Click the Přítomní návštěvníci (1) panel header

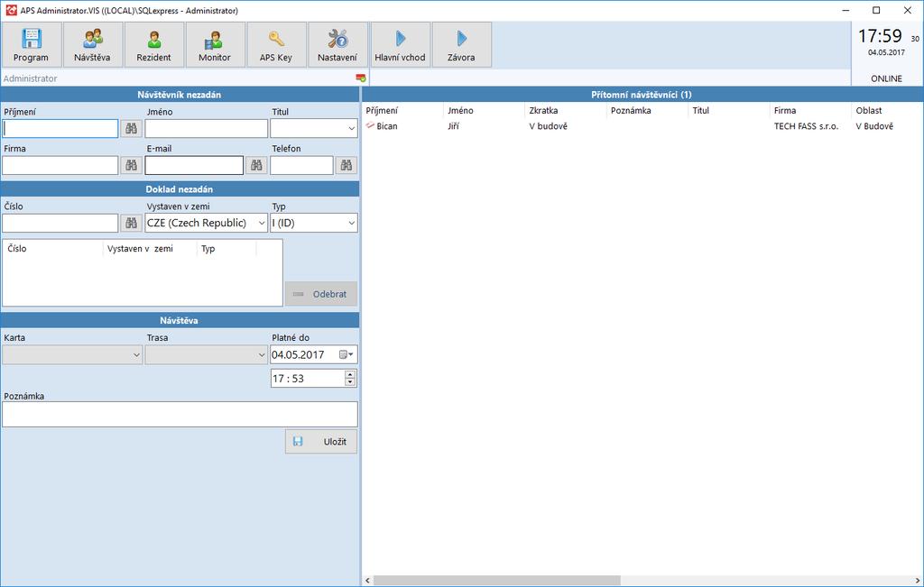pyautogui.click(x=642, y=94)
